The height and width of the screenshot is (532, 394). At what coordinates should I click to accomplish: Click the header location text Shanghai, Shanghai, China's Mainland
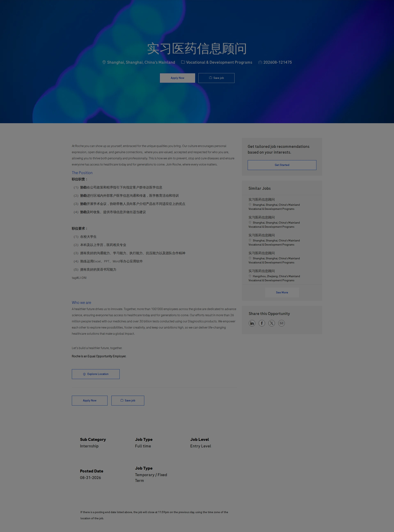[141, 62]
